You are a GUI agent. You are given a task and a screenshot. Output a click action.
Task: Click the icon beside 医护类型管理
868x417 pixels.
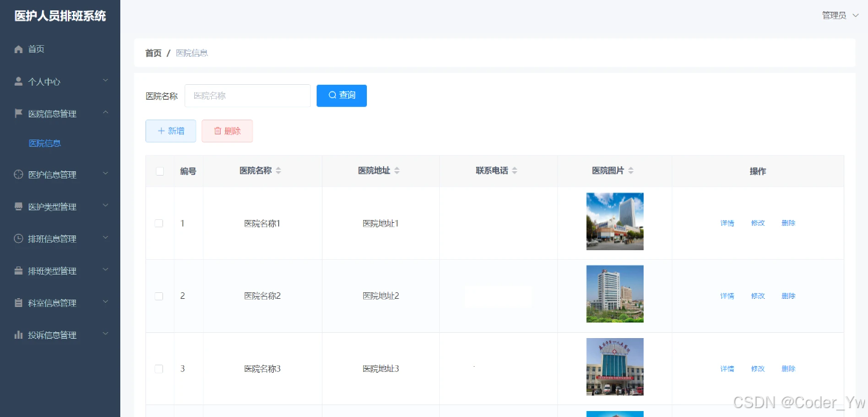point(18,207)
